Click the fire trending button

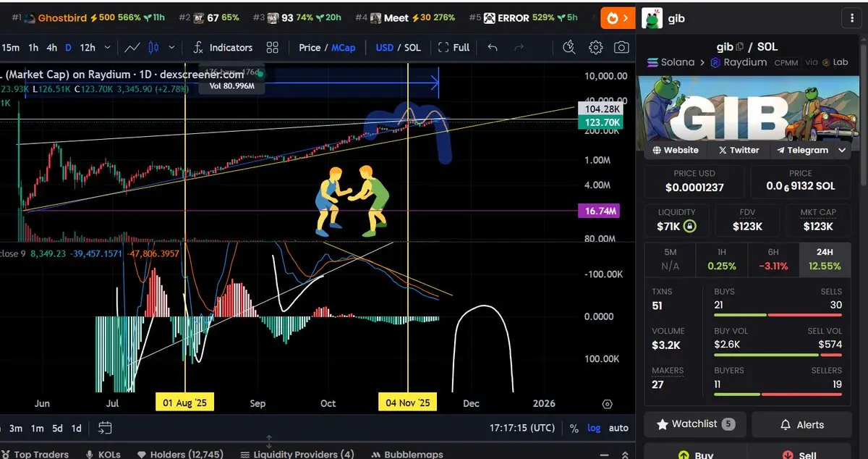coord(612,18)
